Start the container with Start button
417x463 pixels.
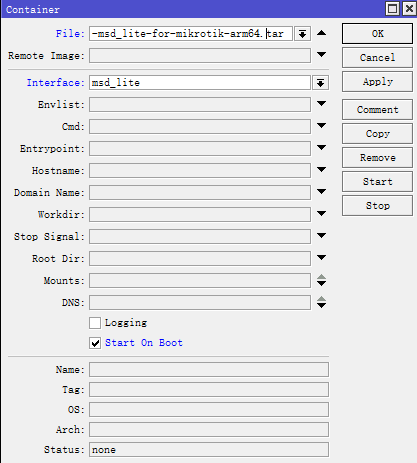click(x=377, y=182)
